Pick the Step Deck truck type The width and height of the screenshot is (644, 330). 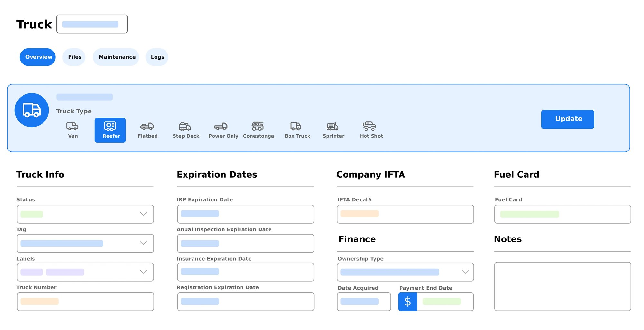click(186, 130)
